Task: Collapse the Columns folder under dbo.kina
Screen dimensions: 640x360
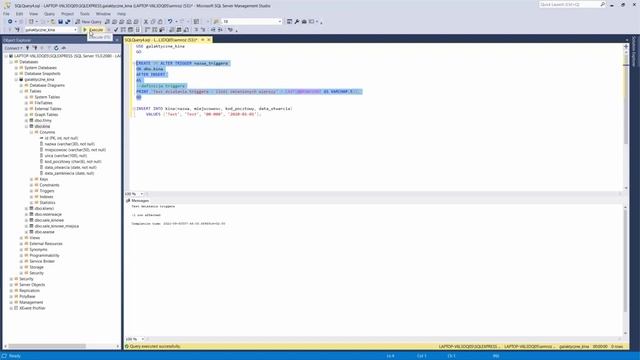Action: (31, 133)
